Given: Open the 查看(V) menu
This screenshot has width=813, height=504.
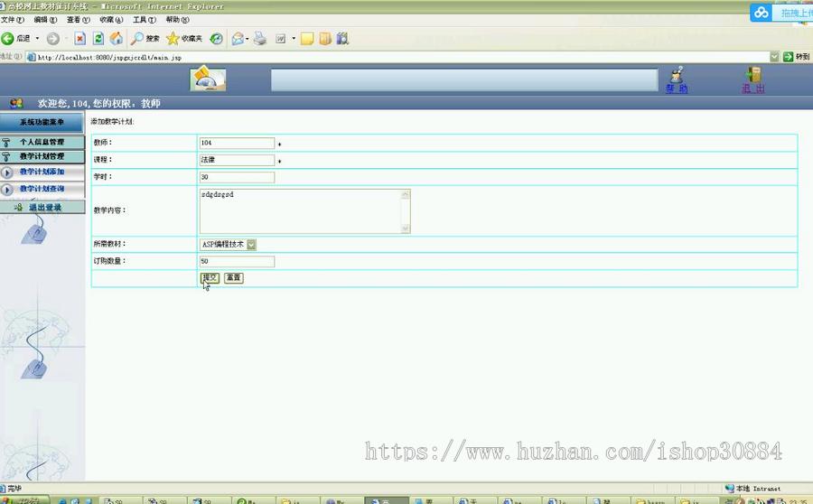Looking at the screenshot, I should pos(79,20).
